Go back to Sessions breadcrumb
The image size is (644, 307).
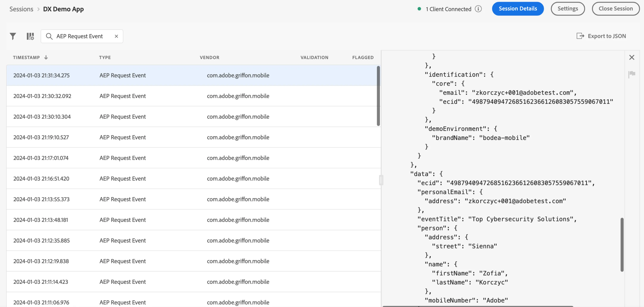click(21, 9)
